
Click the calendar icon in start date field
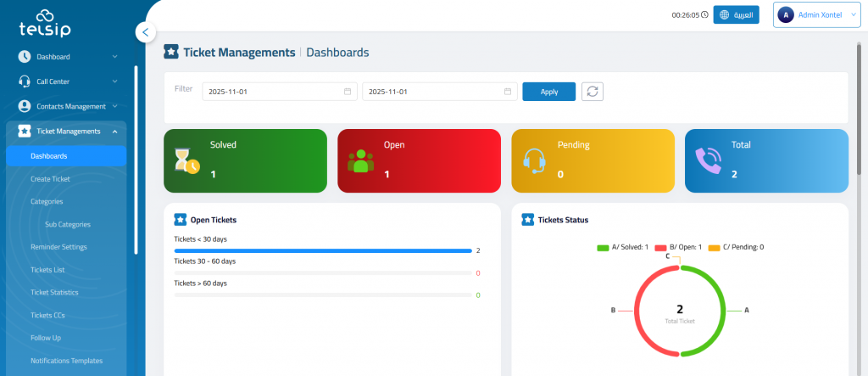tap(348, 92)
